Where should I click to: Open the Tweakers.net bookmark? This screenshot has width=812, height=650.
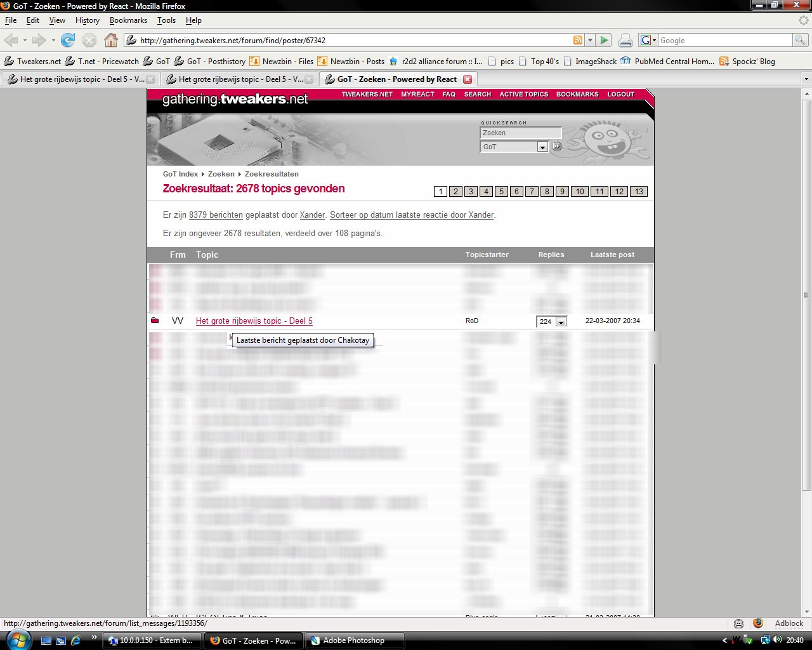pos(32,62)
